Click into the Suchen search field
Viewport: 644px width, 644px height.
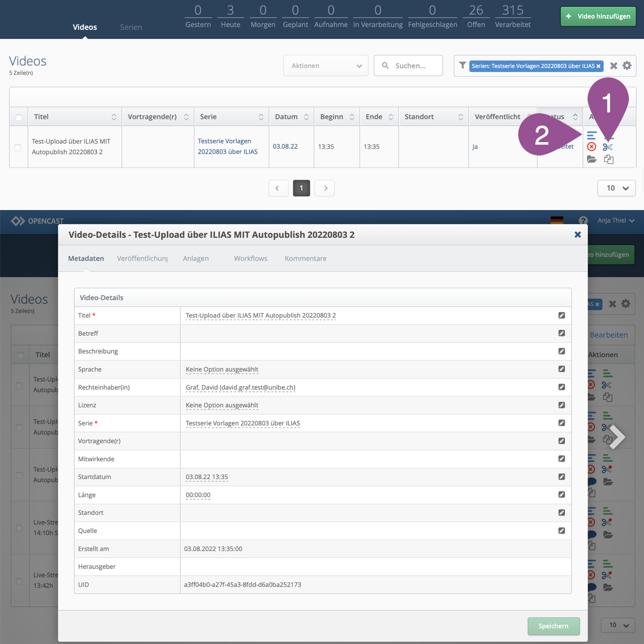pyautogui.click(x=414, y=66)
